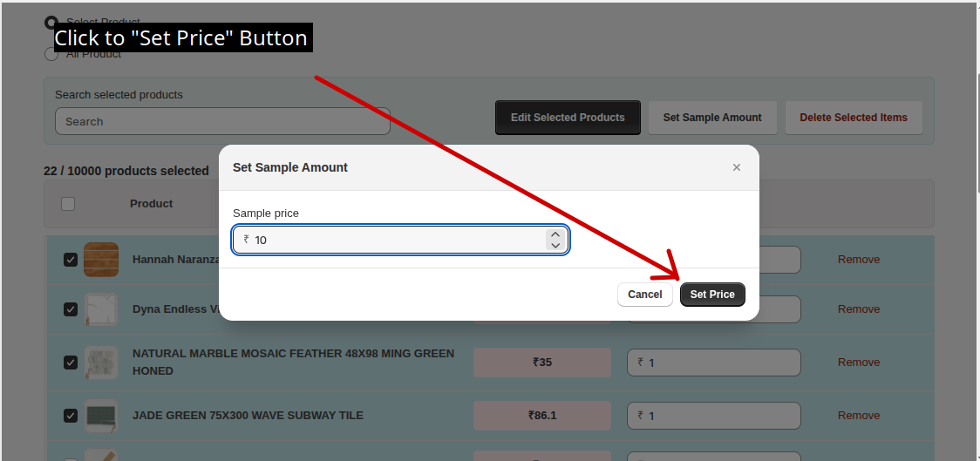This screenshot has height=461, width=980.
Task: Open Dyna Endless product thumbnail
Action: [101, 309]
